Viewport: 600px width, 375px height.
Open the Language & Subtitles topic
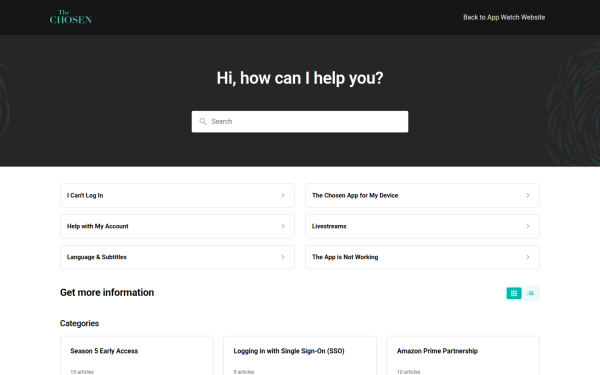177,257
